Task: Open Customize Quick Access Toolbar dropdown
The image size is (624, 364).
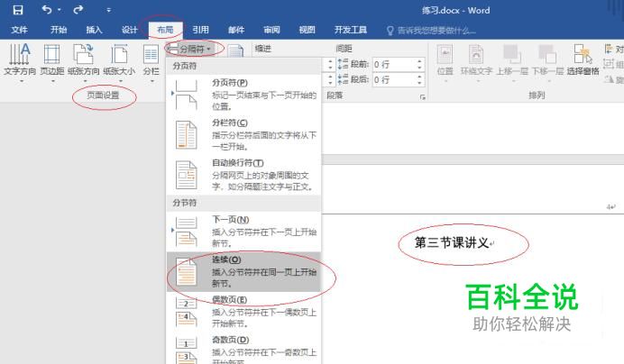Action: pyautogui.click(x=108, y=10)
